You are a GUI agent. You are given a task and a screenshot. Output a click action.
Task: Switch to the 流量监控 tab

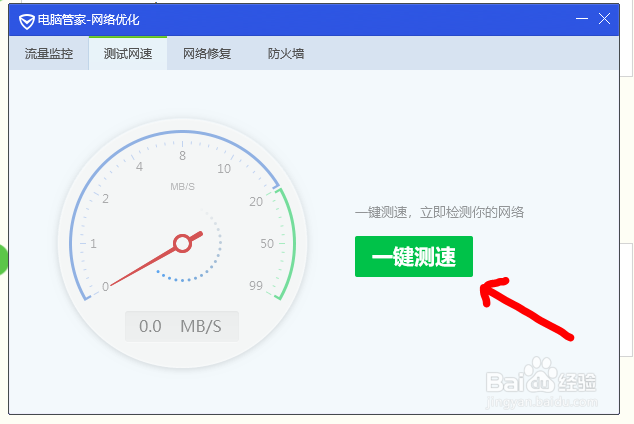[49, 53]
